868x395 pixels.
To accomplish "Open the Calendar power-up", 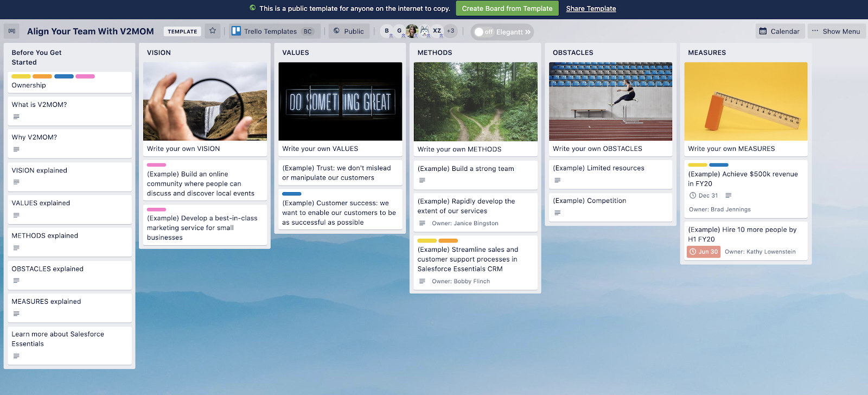I will pos(780,31).
